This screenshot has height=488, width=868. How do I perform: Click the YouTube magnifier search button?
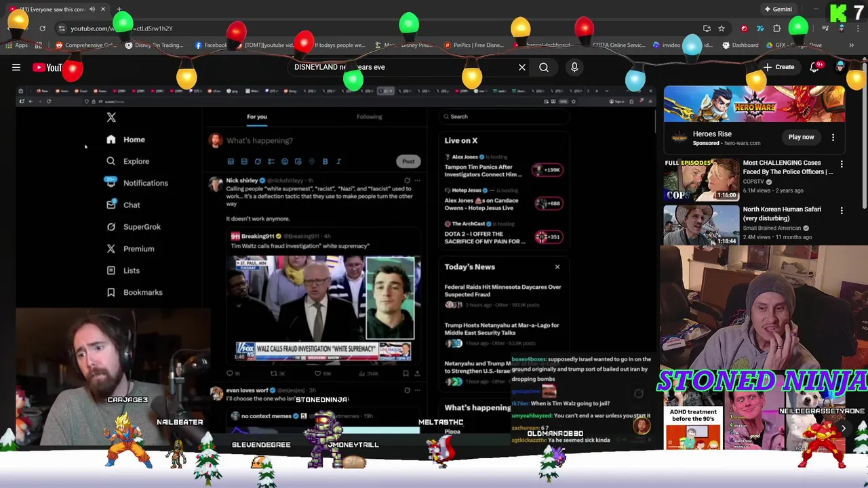tap(544, 67)
